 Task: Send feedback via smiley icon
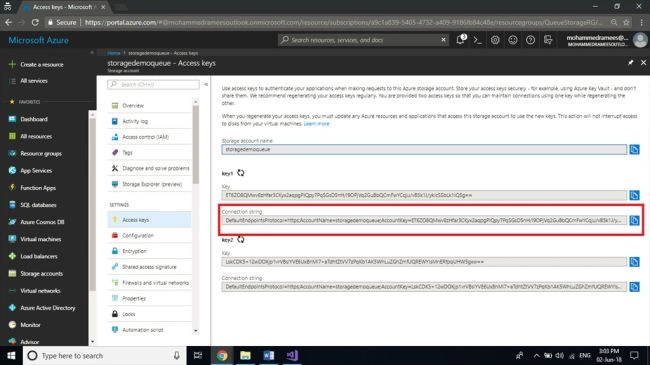[513, 40]
